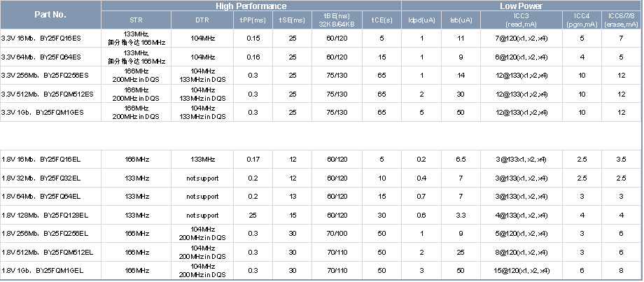Select part "1.8V 64Mb. BY25FQ64EL"
The height and width of the screenshot is (282, 644).
point(41,197)
